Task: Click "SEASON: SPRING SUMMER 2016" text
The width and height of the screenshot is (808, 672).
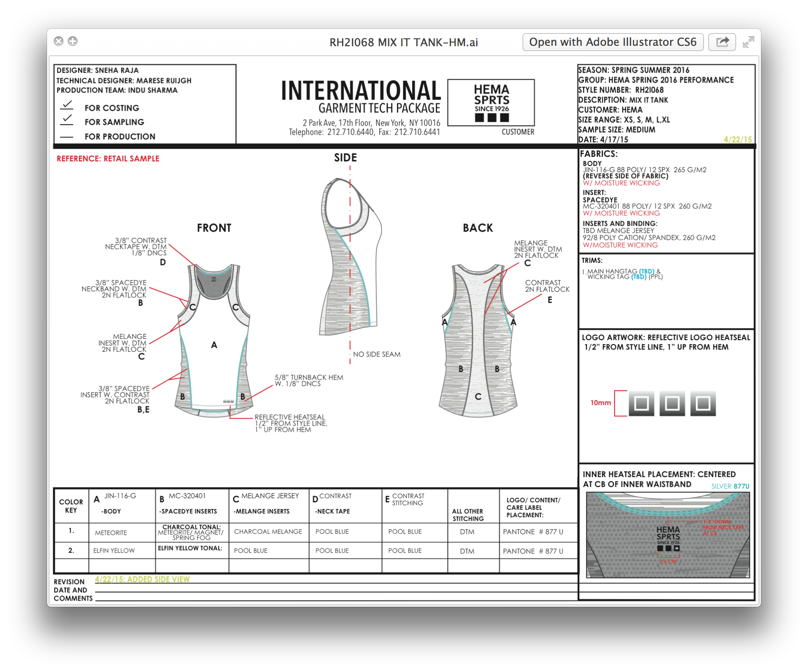Action: pos(633,70)
